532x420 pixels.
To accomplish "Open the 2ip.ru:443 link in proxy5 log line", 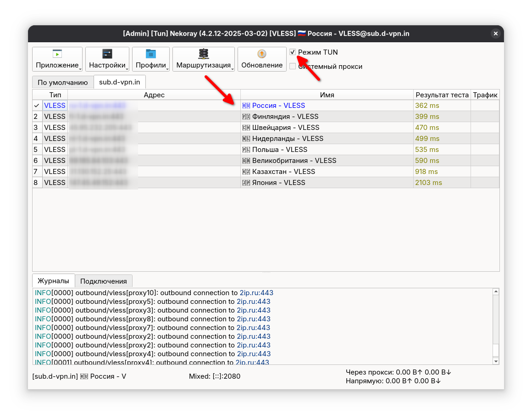I will click(254, 302).
